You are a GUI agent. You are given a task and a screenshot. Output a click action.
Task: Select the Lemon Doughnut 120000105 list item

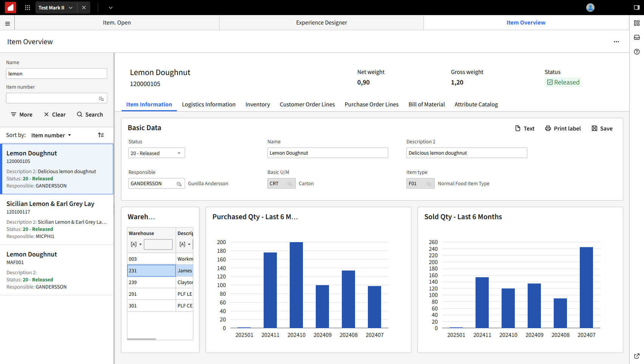57,169
